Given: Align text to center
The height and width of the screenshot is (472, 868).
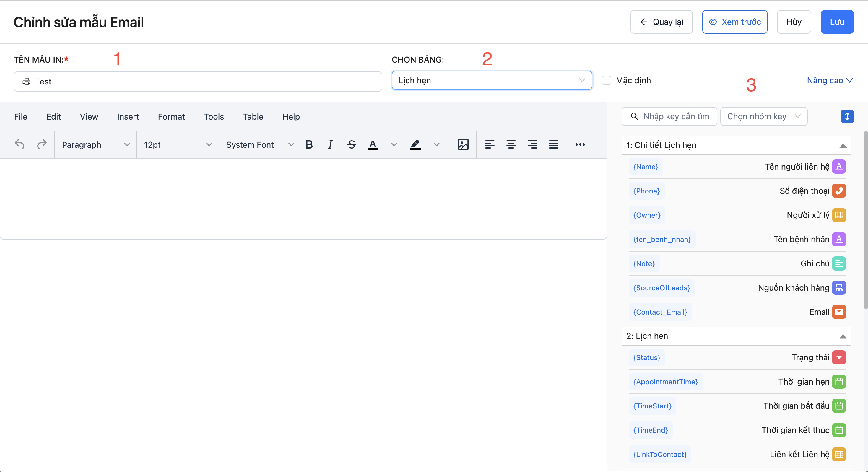Looking at the screenshot, I should point(511,144).
